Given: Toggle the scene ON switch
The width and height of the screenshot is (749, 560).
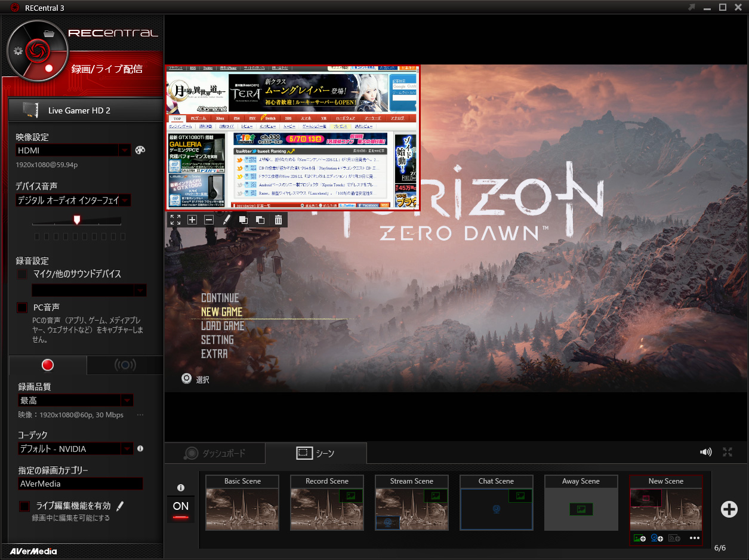Looking at the screenshot, I should pos(181,509).
